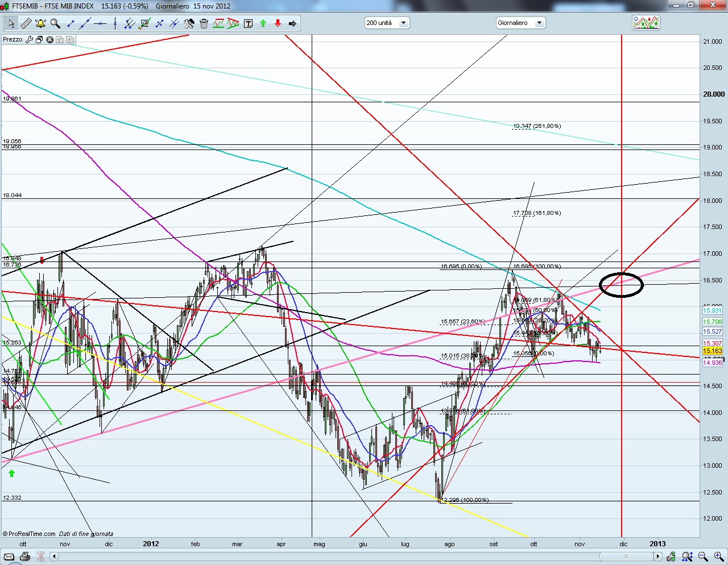The image size is (728, 565).
Task: Place a green up arrow marker
Action: point(263,23)
